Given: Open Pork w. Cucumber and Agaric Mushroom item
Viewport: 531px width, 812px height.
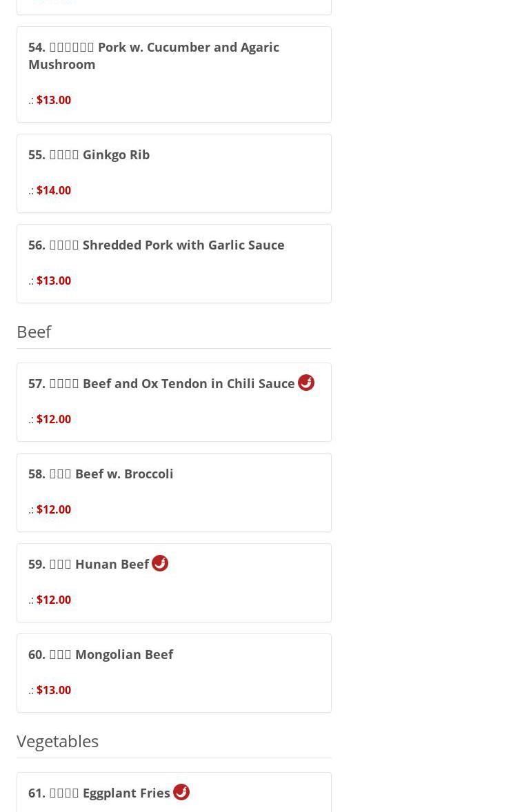Looking at the screenshot, I should tap(154, 55).
